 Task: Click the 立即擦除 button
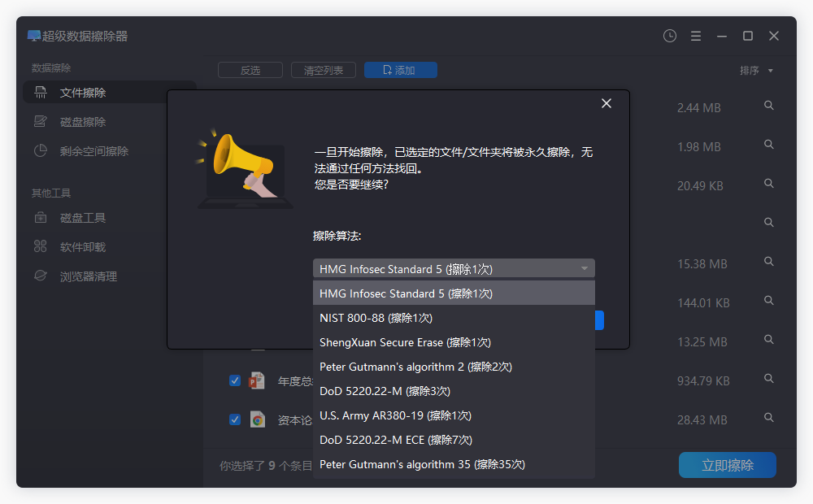pyautogui.click(x=727, y=464)
